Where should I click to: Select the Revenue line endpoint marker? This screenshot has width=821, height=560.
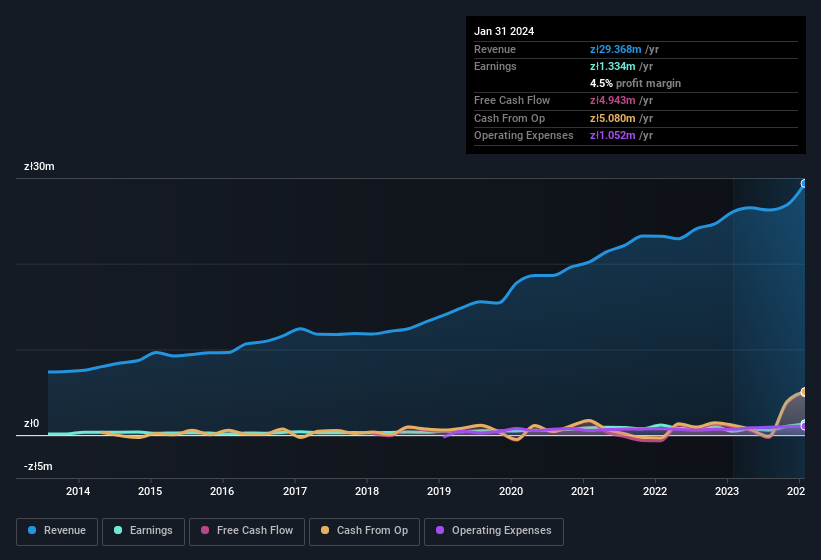pos(803,184)
